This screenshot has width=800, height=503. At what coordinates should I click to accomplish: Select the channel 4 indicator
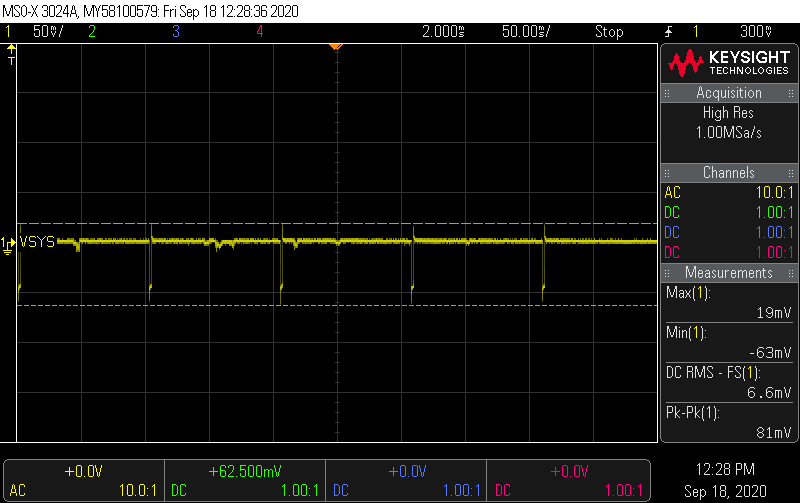(260, 32)
